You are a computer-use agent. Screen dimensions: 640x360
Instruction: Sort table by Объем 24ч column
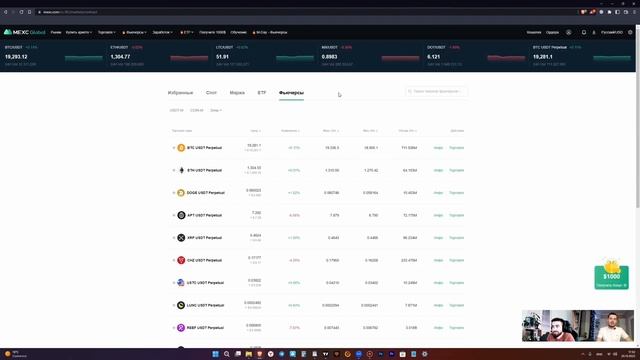coord(408,131)
